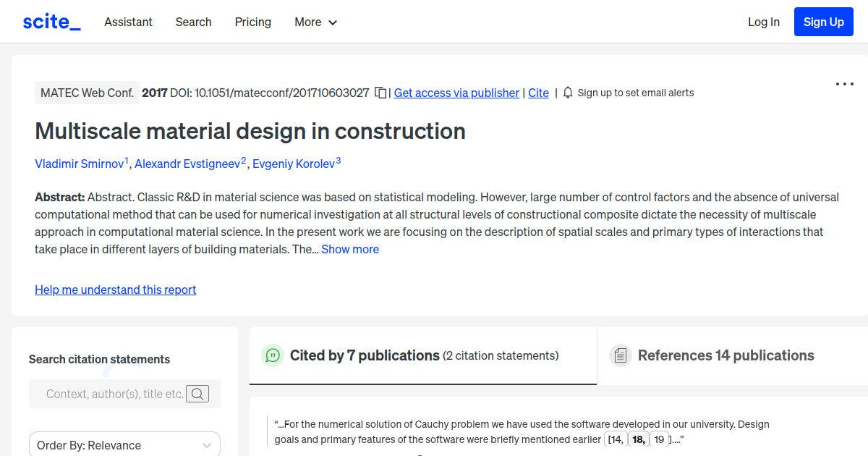
Task: Copy the DOI using the copy icon
Action: tap(380, 93)
